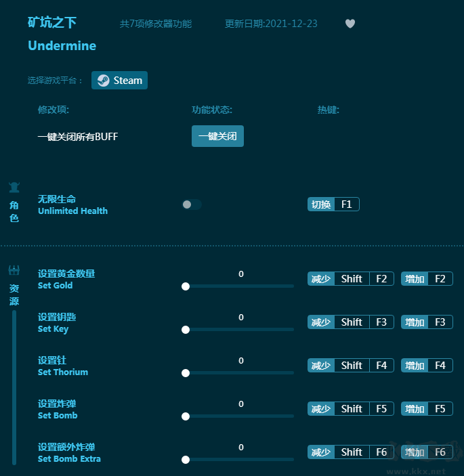464x476 pixels.
Task: Click the 一键关闭所有BUFF label
Action: click(x=78, y=137)
